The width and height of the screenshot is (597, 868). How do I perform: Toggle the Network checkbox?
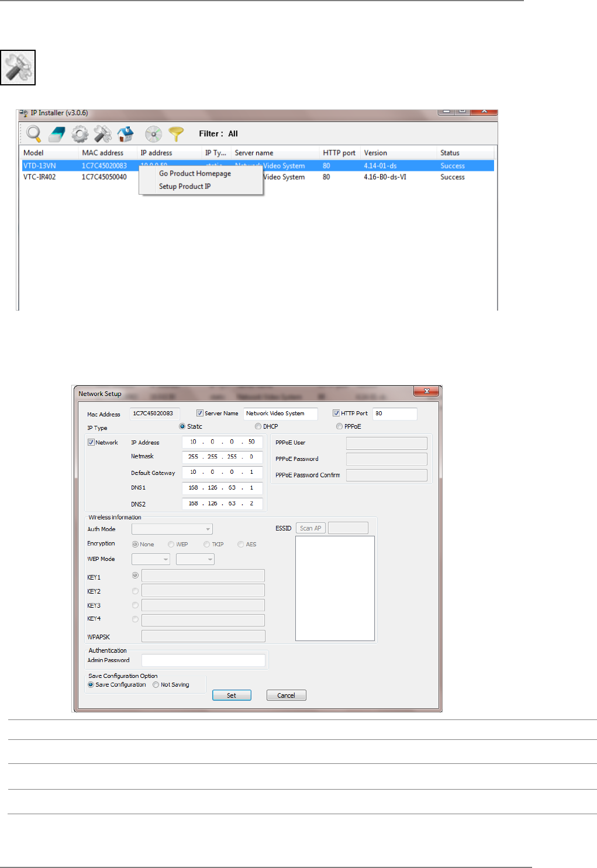pos(91,442)
